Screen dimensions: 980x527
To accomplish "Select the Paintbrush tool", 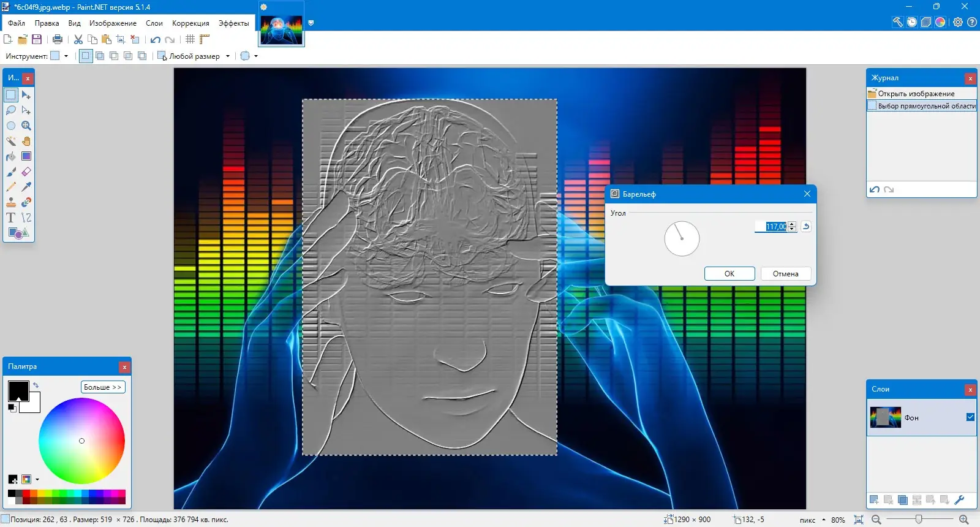I will point(11,172).
